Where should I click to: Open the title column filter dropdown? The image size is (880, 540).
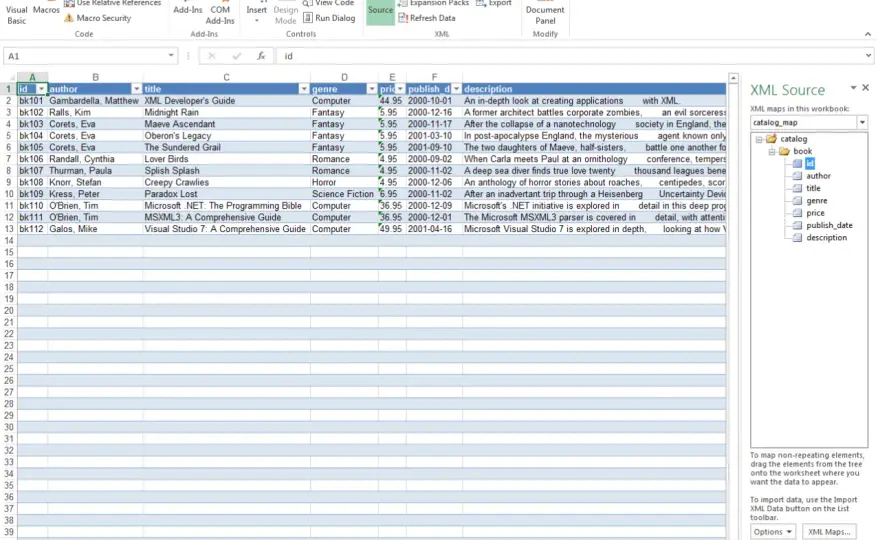tap(304, 89)
